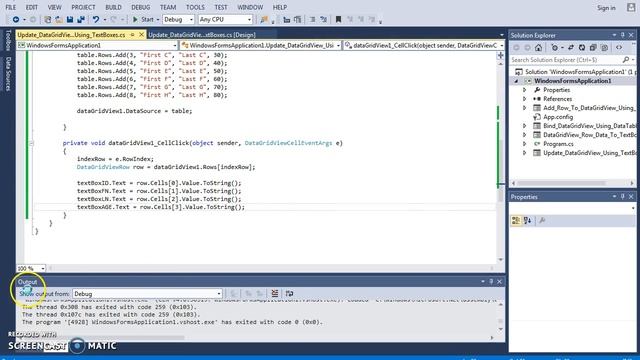Click the Undo icon
Image resolution: width=640 pixels, height=360 pixels.
coord(96,19)
